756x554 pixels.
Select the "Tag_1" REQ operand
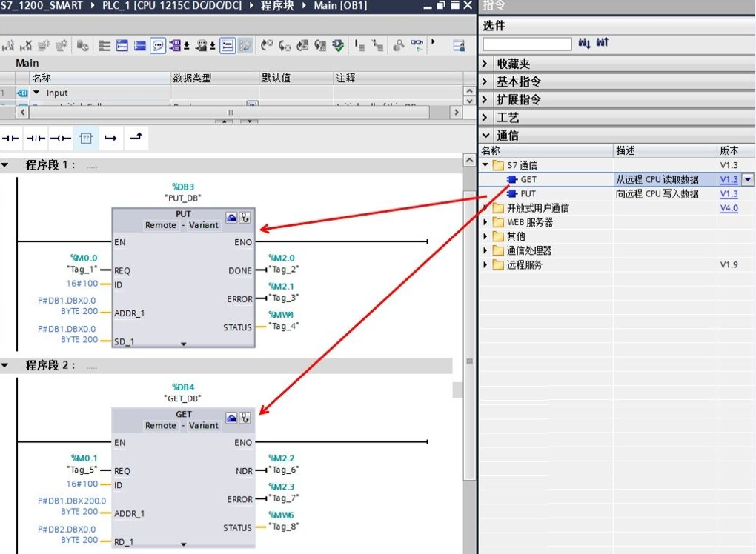point(82,269)
